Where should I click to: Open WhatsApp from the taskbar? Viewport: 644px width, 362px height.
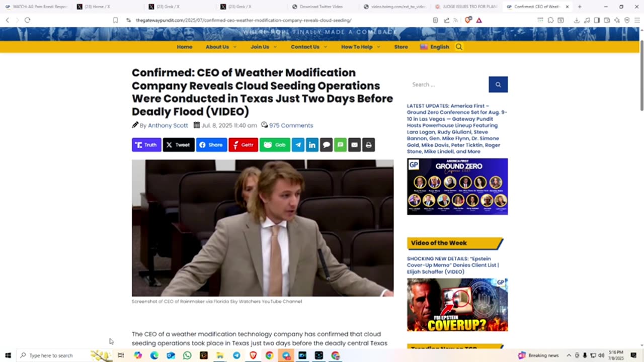(x=187, y=355)
